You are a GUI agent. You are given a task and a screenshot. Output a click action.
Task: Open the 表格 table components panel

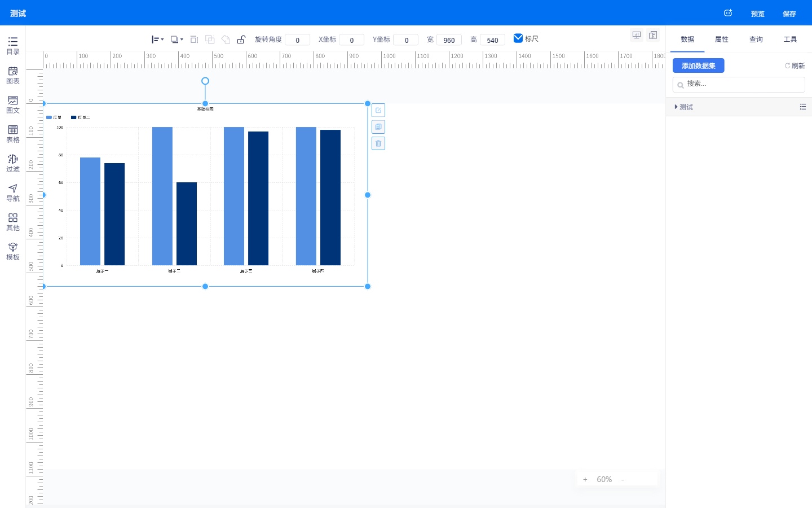point(12,134)
